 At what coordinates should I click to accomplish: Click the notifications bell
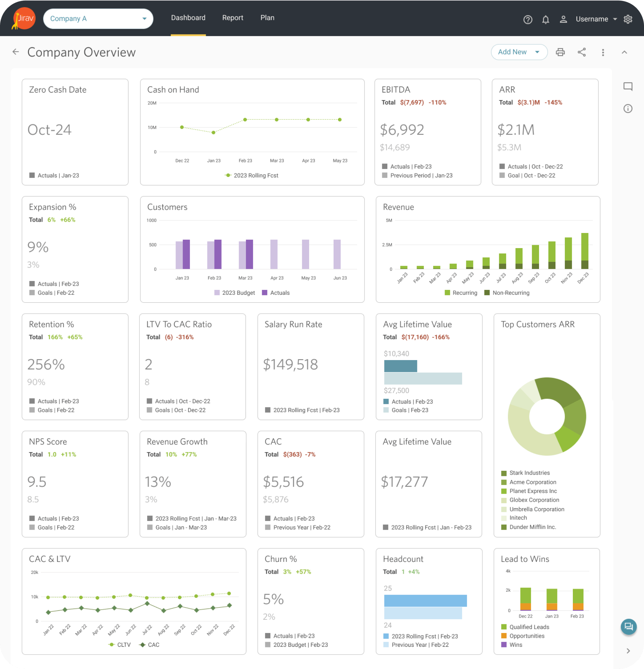pos(546,19)
